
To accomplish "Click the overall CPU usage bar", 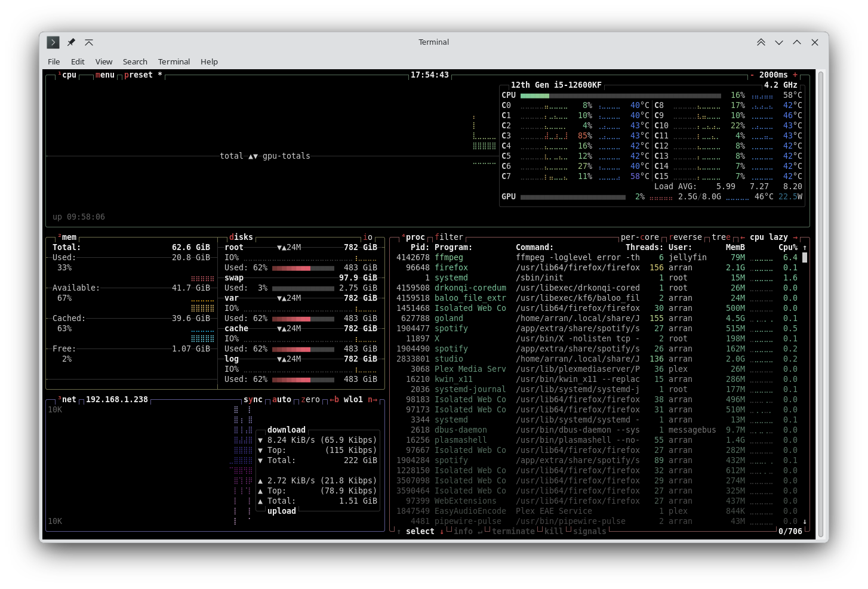I will 621,95.
